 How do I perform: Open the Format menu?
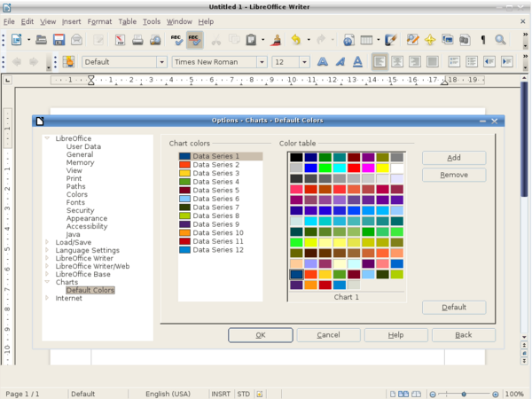pyautogui.click(x=99, y=20)
